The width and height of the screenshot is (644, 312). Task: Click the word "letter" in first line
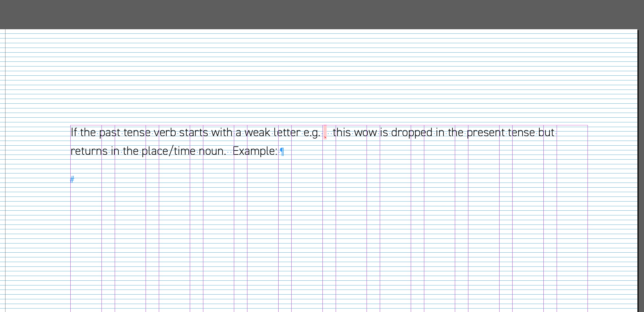287,132
